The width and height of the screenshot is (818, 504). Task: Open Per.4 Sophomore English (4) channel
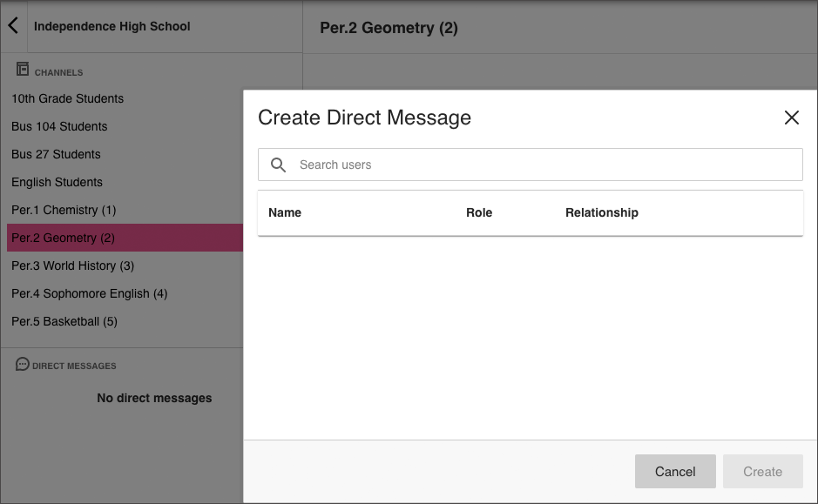click(x=89, y=293)
